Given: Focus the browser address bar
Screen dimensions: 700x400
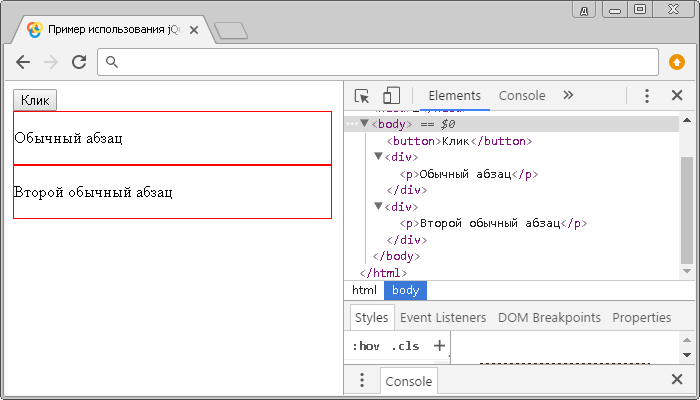Looking at the screenshot, I should 378,62.
